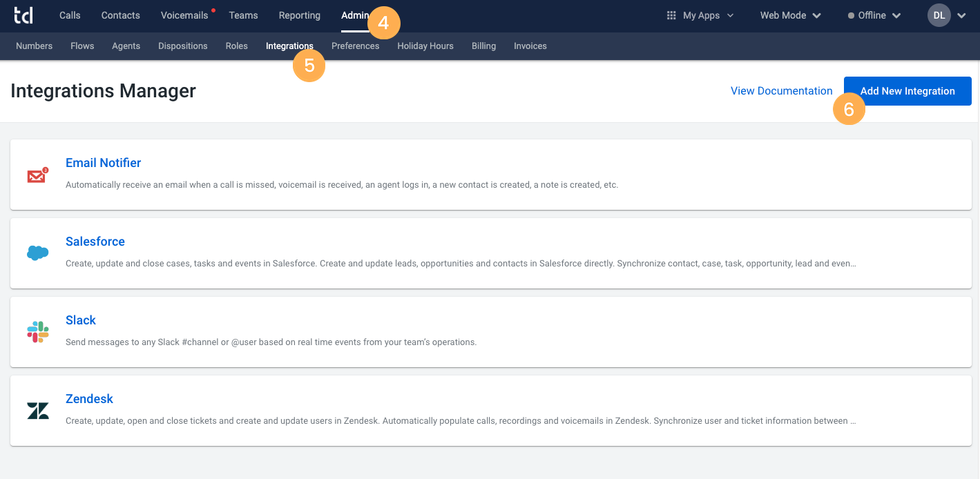Screen dimensions: 980x479
Task: Open the Holiday Hours section
Action: [425, 46]
